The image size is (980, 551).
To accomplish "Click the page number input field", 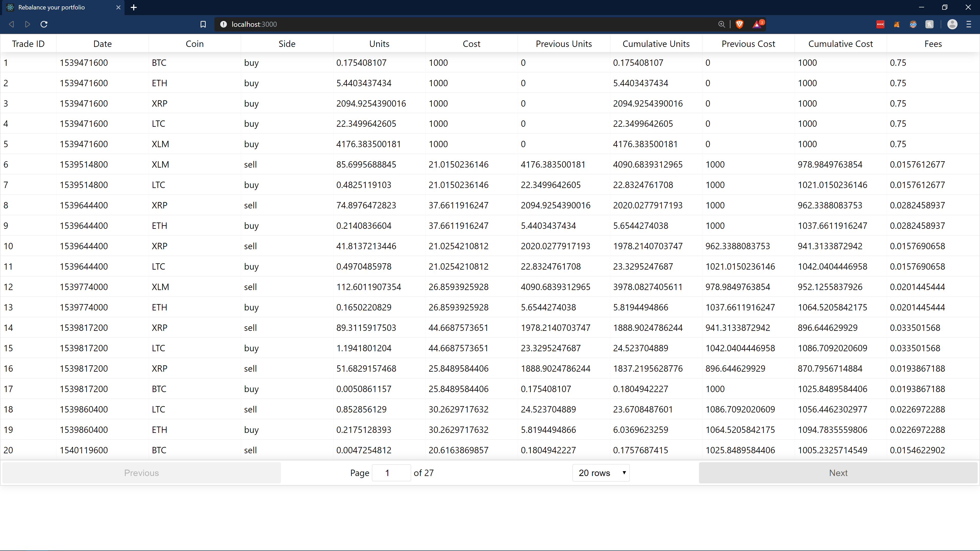I will tap(391, 473).
